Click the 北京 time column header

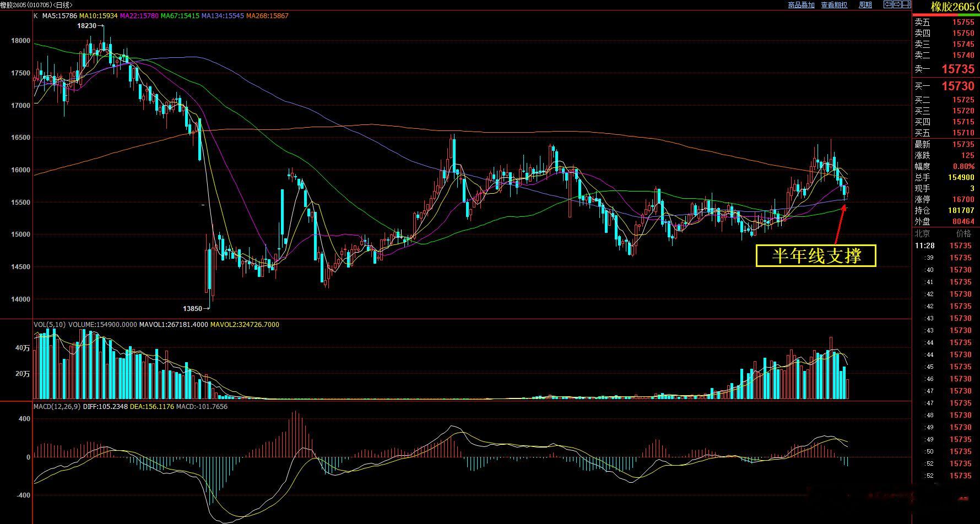tap(922, 233)
